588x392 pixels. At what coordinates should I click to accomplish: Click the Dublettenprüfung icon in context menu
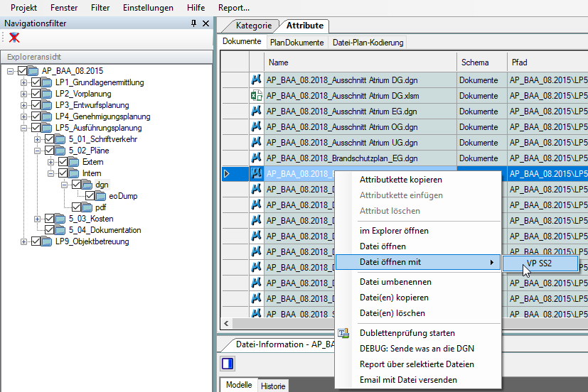click(x=343, y=333)
